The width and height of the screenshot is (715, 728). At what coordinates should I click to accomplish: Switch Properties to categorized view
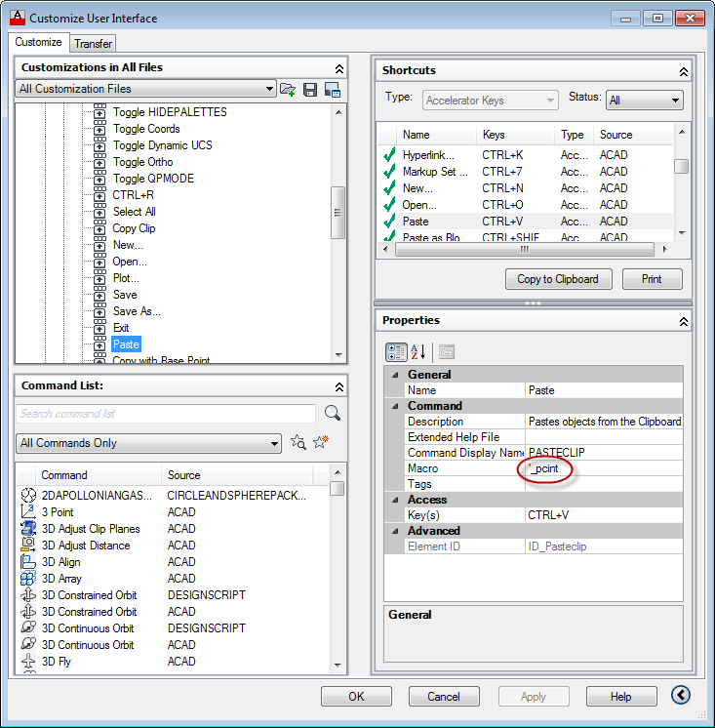(x=396, y=352)
